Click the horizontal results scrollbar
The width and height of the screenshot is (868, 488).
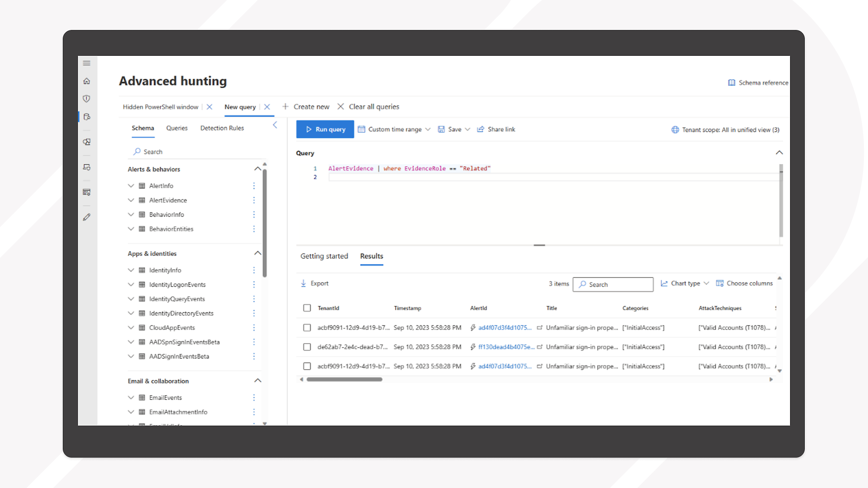(345, 380)
